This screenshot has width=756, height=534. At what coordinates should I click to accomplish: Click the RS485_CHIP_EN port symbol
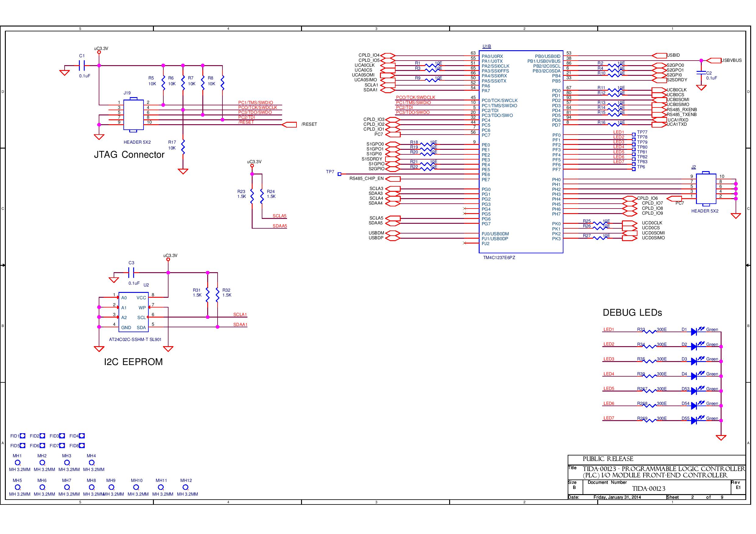tap(393, 179)
